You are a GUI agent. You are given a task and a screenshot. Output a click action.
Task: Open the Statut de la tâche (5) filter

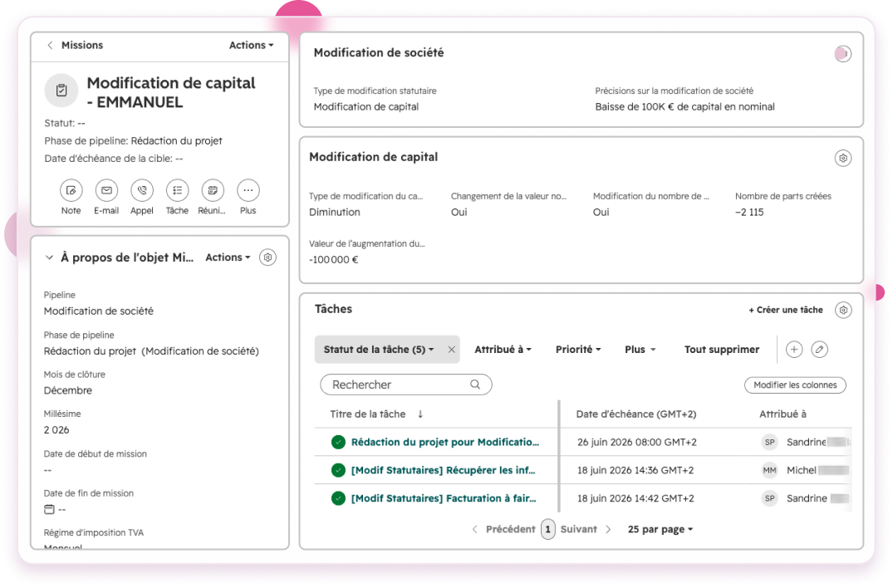[x=379, y=350]
